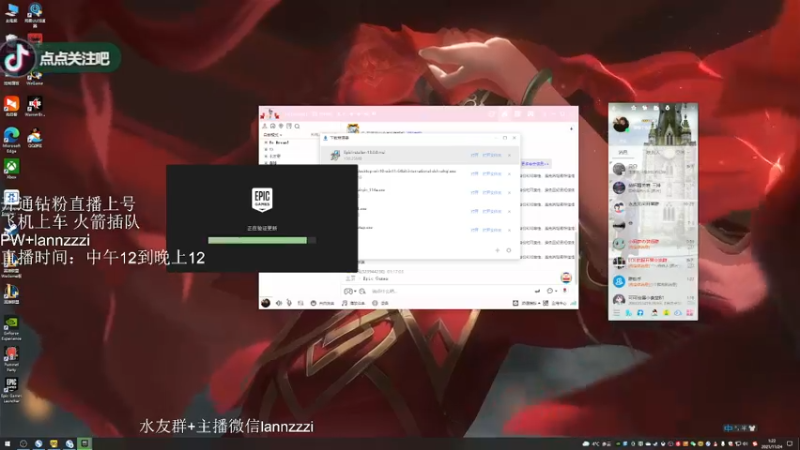Open app center icon in voice chat bar
Screen dimensions: 800x450
(x=555, y=303)
